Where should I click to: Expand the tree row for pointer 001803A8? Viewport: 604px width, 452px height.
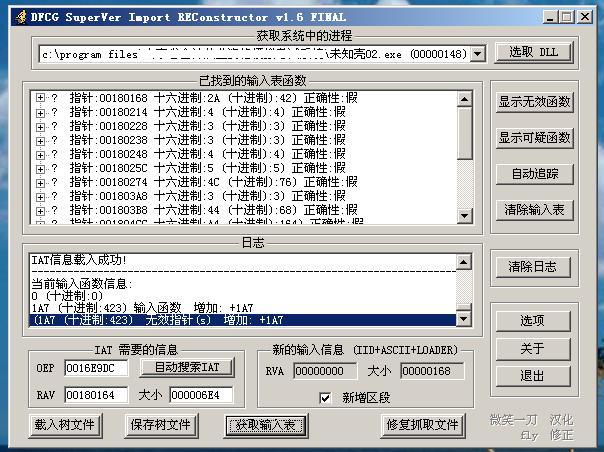click(40, 196)
